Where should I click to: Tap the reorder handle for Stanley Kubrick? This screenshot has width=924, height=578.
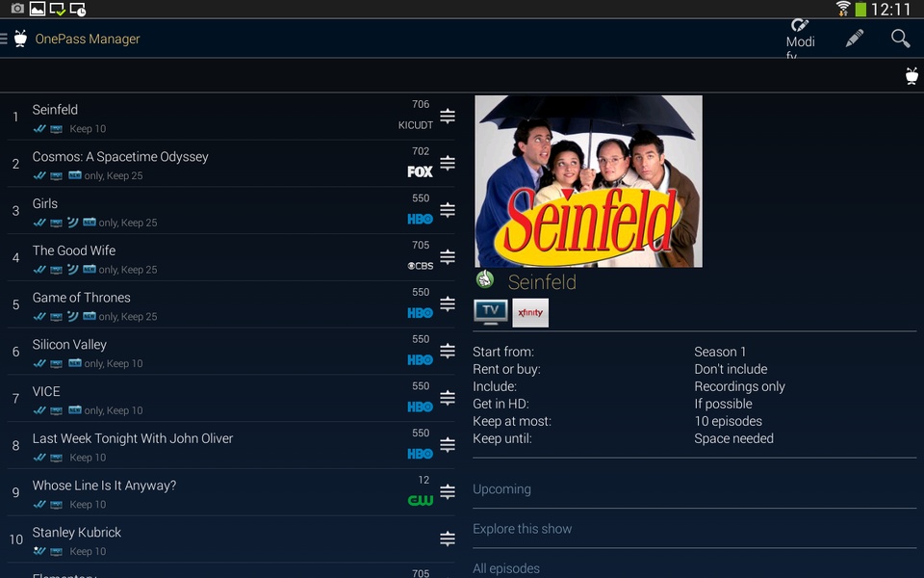pyautogui.click(x=448, y=539)
